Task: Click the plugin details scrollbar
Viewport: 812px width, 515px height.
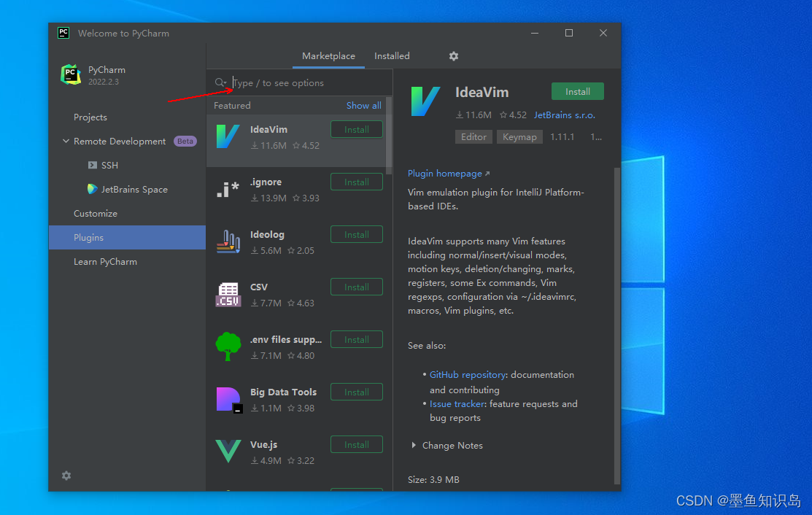Action: [616, 326]
